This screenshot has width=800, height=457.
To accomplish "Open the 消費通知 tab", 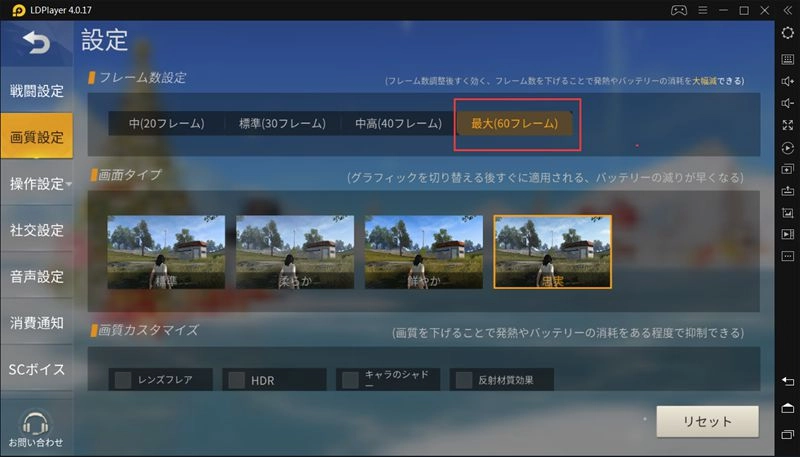I will [36, 323].
